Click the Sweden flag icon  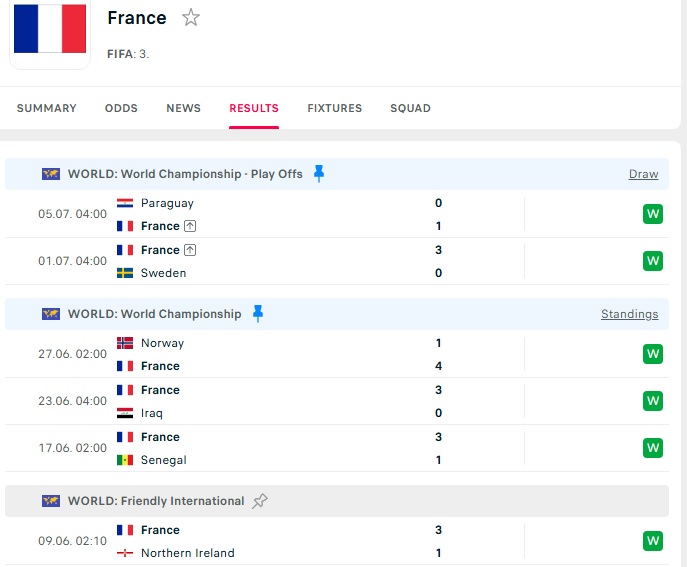click(125, 273)
